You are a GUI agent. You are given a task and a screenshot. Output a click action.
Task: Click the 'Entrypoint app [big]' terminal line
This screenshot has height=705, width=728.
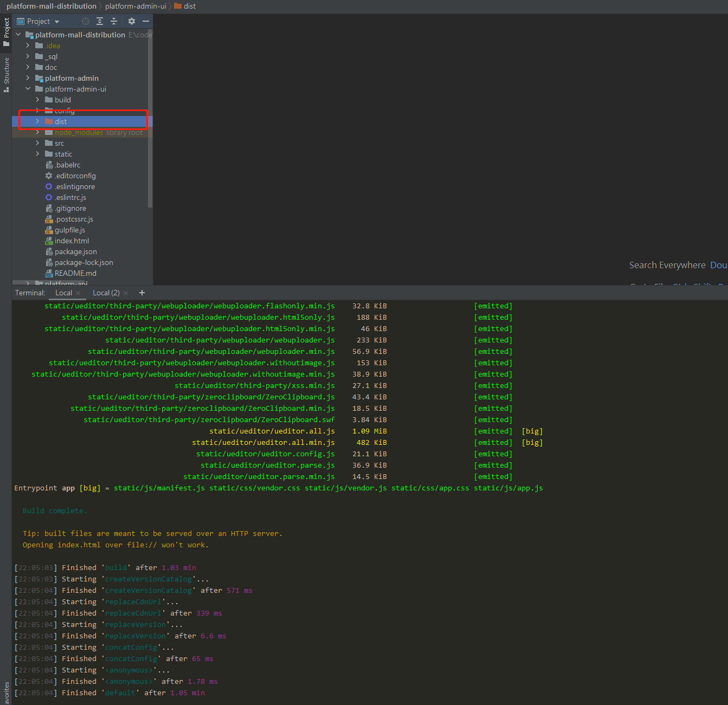[278, 488]
